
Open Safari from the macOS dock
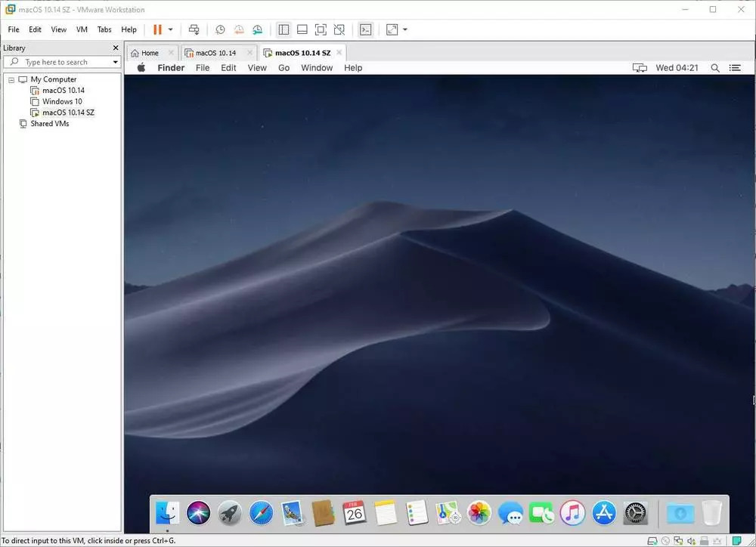tap(261, 513)
